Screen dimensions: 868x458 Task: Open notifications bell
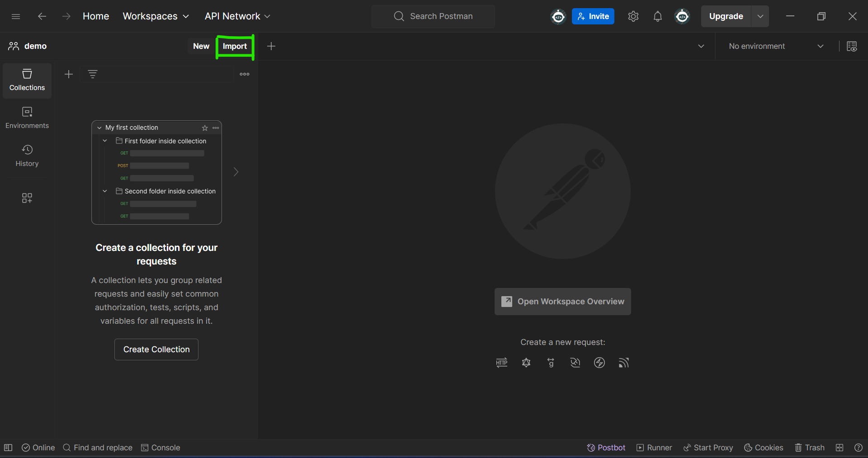(x=657, y=17)
